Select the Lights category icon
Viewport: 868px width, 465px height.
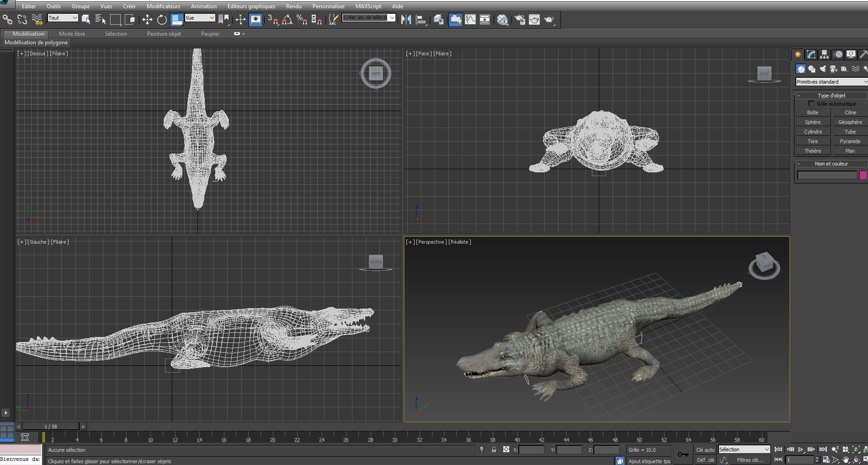point(823,69)
